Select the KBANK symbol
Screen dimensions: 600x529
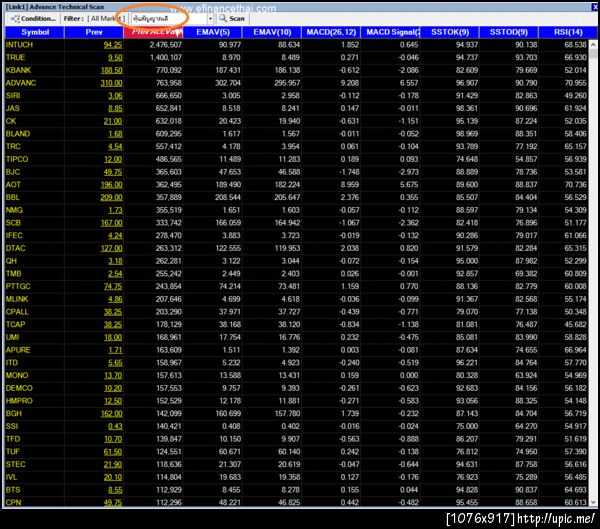coord(18,70)
